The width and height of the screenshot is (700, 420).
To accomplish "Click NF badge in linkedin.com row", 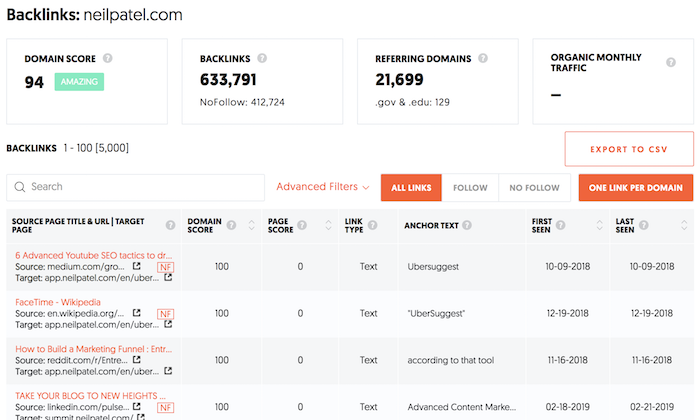I will point(166,408).
